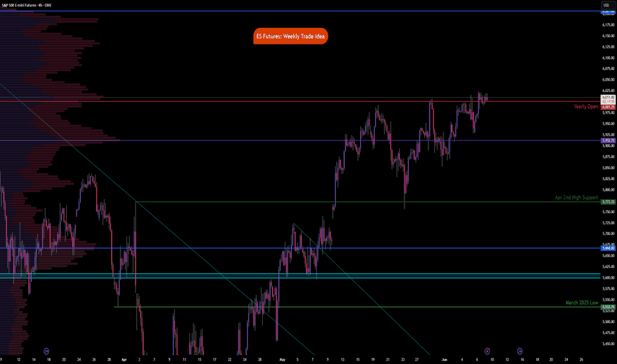Open the USD currency selector
Screen dimensions: 617x364
(x=606, y=5)
